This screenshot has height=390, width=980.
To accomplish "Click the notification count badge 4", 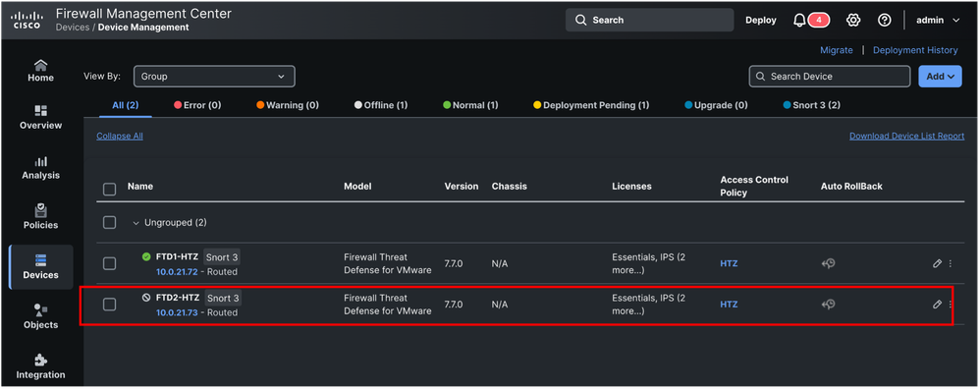I will point(819,20).
